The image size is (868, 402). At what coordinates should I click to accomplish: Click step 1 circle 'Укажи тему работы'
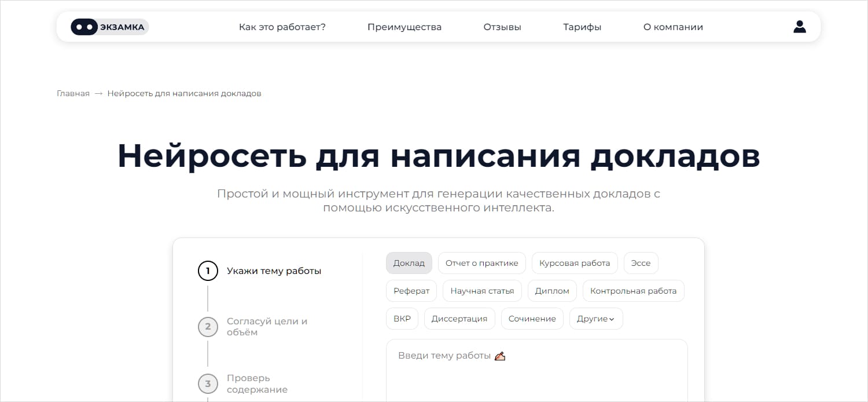[208, 271]
